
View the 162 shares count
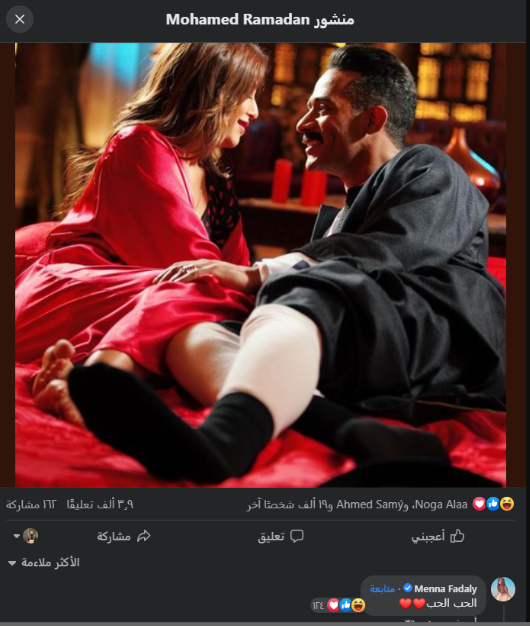coord(31,505)
